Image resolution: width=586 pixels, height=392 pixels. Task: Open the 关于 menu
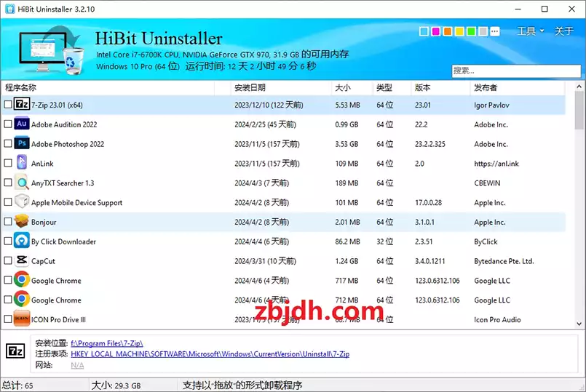(563, 31)
